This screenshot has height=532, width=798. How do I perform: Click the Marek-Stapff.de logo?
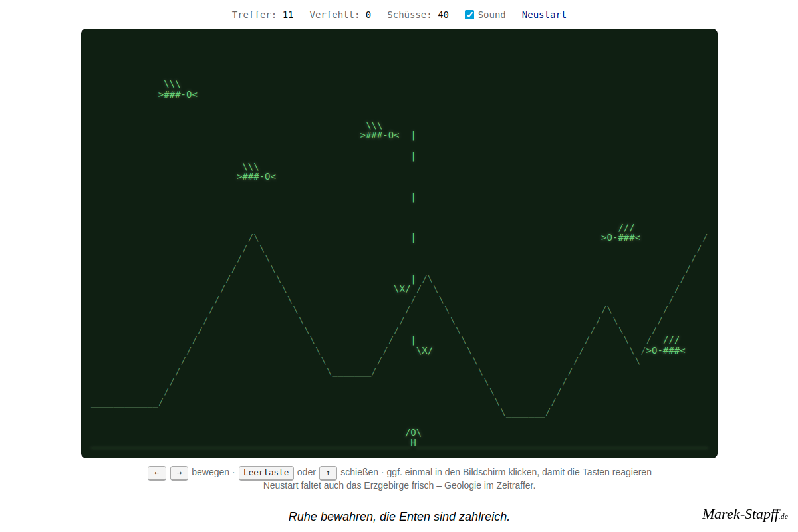pyautogui.click(x=745, y=514)
